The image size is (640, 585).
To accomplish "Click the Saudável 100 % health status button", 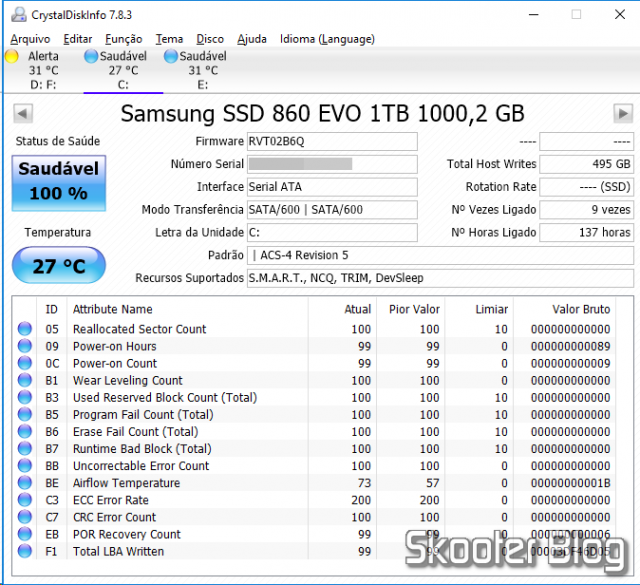I will (x=59, y=183).
